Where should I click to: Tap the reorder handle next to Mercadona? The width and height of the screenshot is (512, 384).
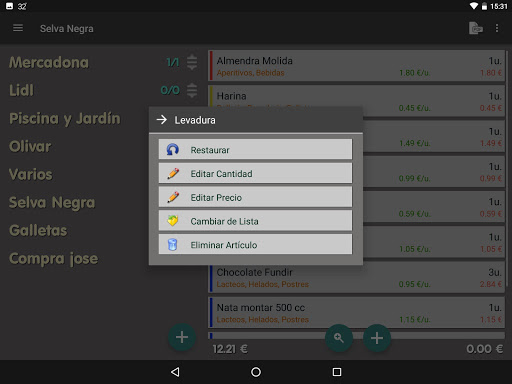192,62
